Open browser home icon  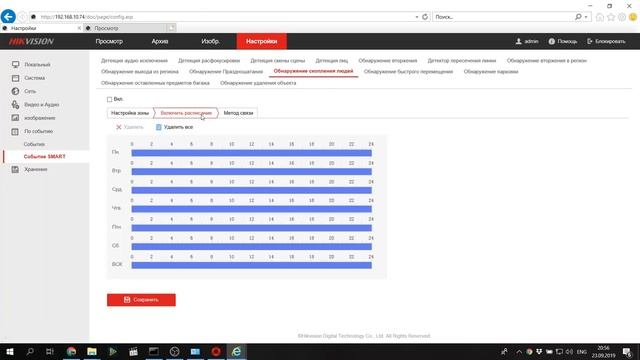point(600,17)
